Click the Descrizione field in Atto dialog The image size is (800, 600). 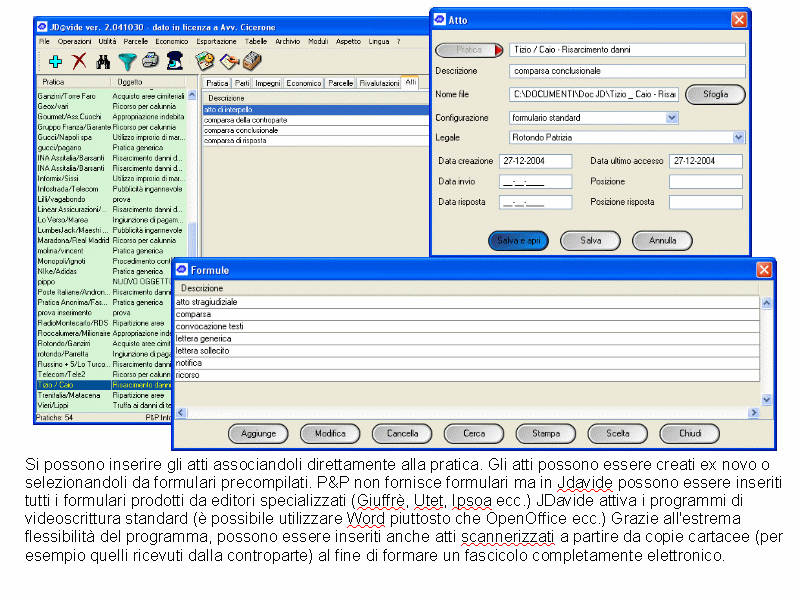tap(627, 71)
